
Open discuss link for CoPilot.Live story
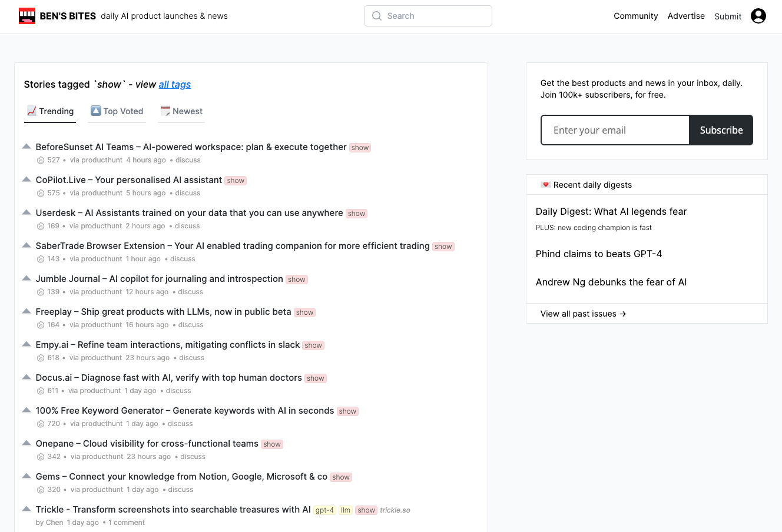click(x=188, y=193)
